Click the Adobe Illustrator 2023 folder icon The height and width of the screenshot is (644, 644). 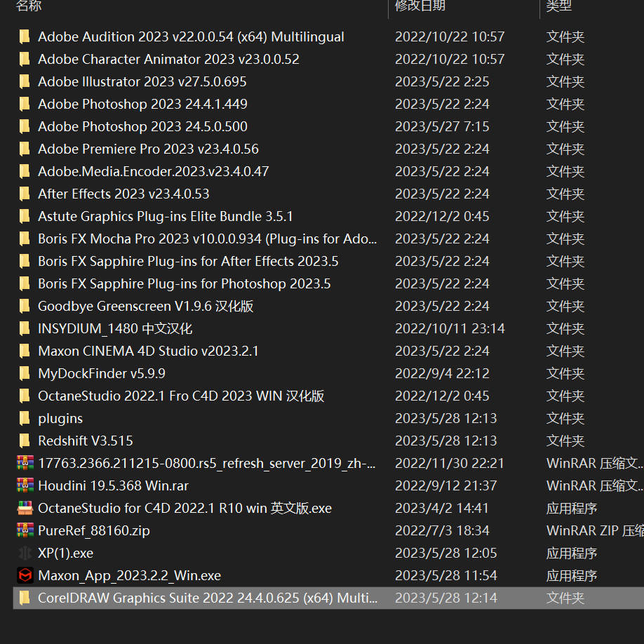(25, 81)
